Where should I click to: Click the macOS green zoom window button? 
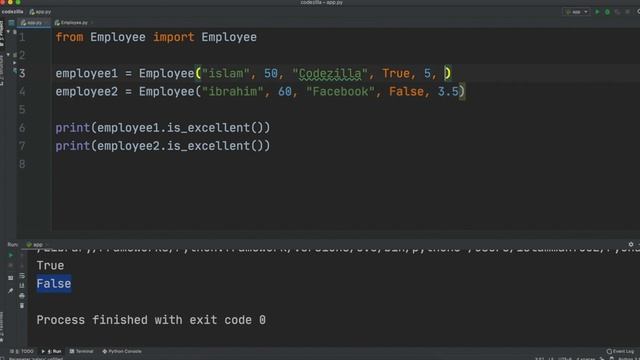pyautogui.click(x=18, y=2)
